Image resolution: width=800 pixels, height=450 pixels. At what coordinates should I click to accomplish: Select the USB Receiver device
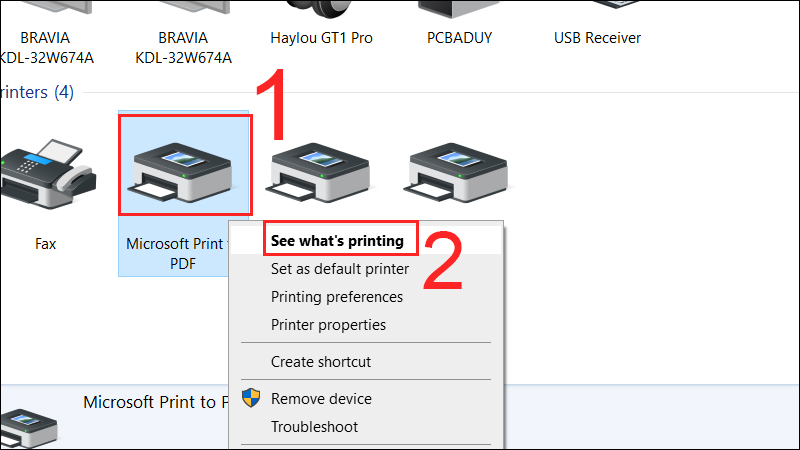click(x=597, y=38)
